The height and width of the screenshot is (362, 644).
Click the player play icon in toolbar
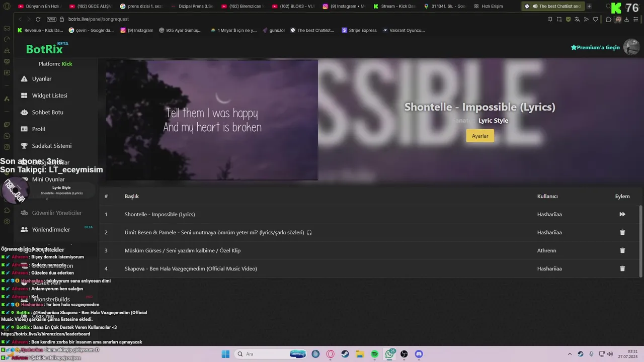pos(586,19)
